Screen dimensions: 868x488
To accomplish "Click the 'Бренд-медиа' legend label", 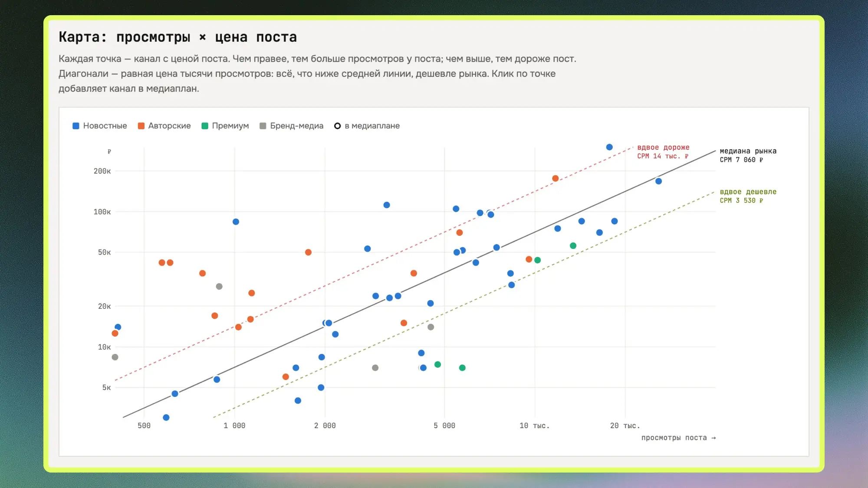I will [297, 126].
